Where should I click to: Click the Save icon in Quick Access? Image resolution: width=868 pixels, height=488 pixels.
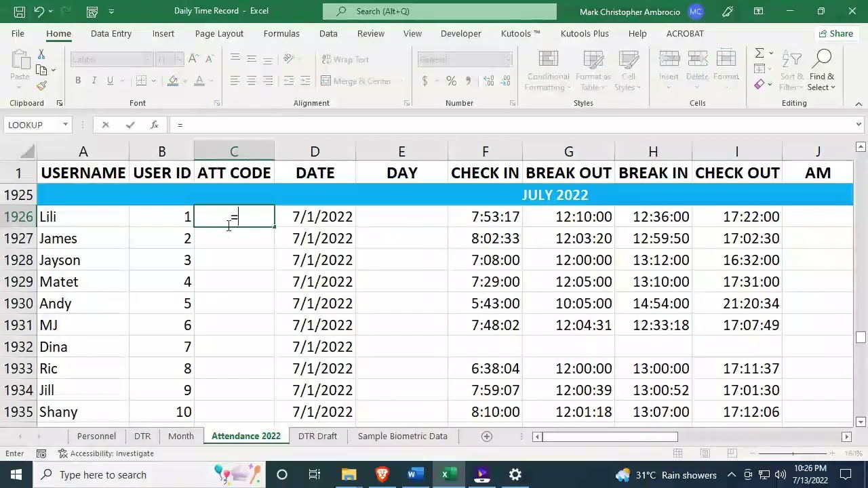[x=19, y=12]
